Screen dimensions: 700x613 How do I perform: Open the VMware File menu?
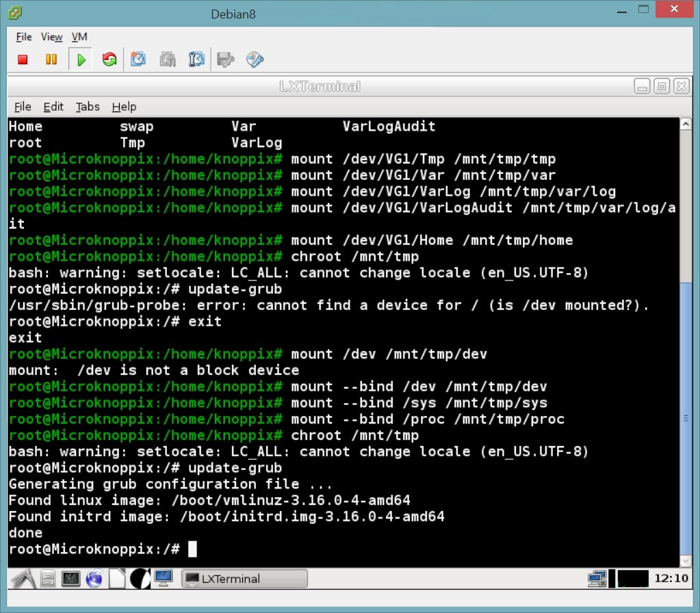(x=24, y=37)
